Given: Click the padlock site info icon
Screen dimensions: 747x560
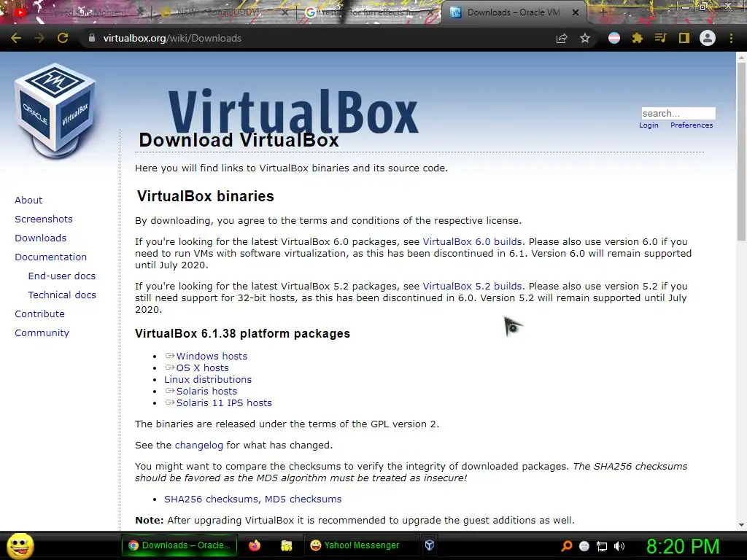Looking at the screenshot, I should point(92,38).
